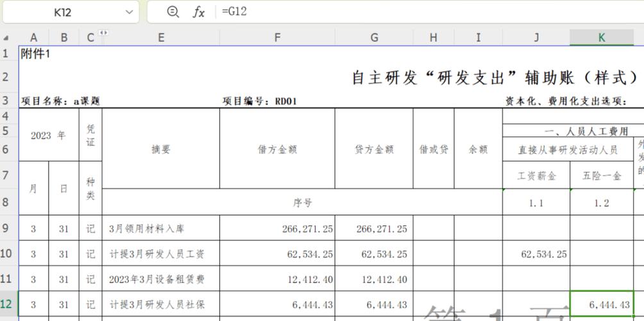Click the 一、人员人工费用 header cell
Screen dimensions: 644x321
pyautogui.click(x=586, y=132)
